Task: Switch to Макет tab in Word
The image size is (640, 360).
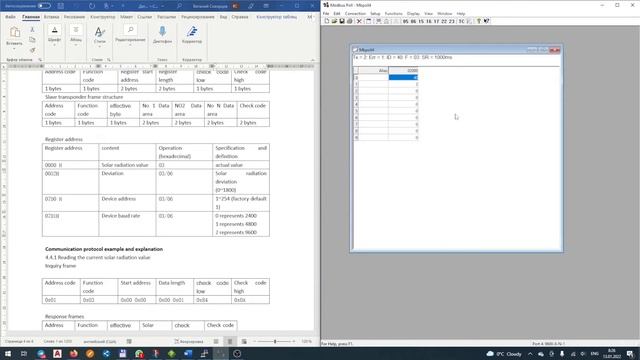Action: click(127, 17)
